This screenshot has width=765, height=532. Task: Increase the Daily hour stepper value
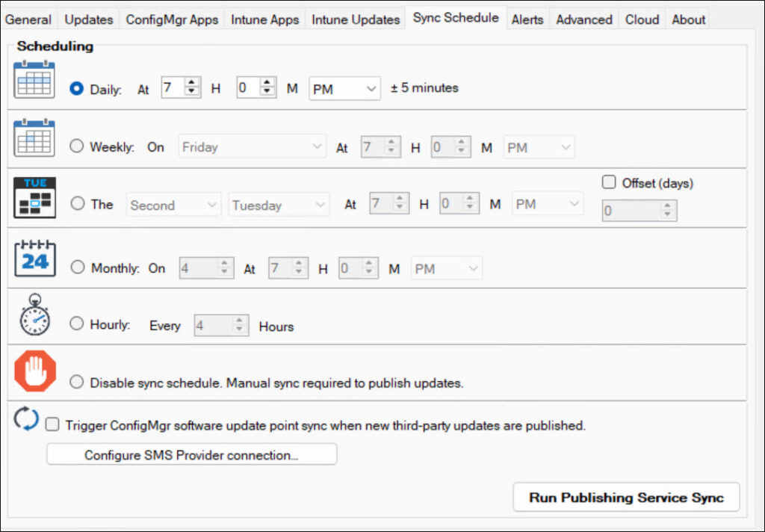193,83
